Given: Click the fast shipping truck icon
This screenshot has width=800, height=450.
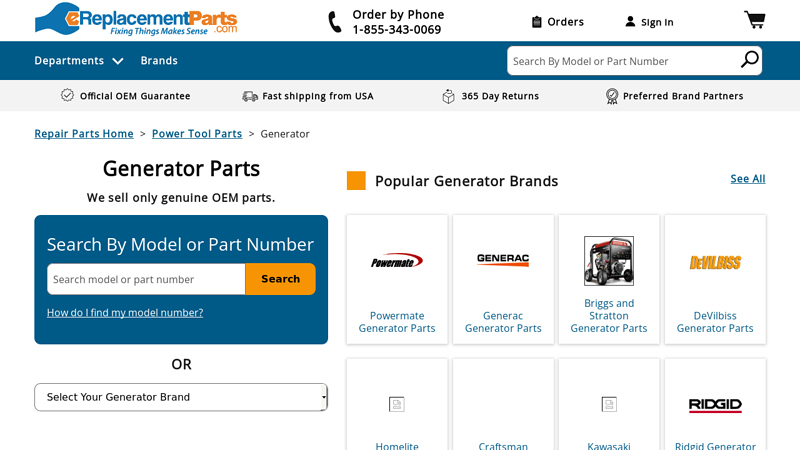Looking at the screenshot, I should 250,96.
